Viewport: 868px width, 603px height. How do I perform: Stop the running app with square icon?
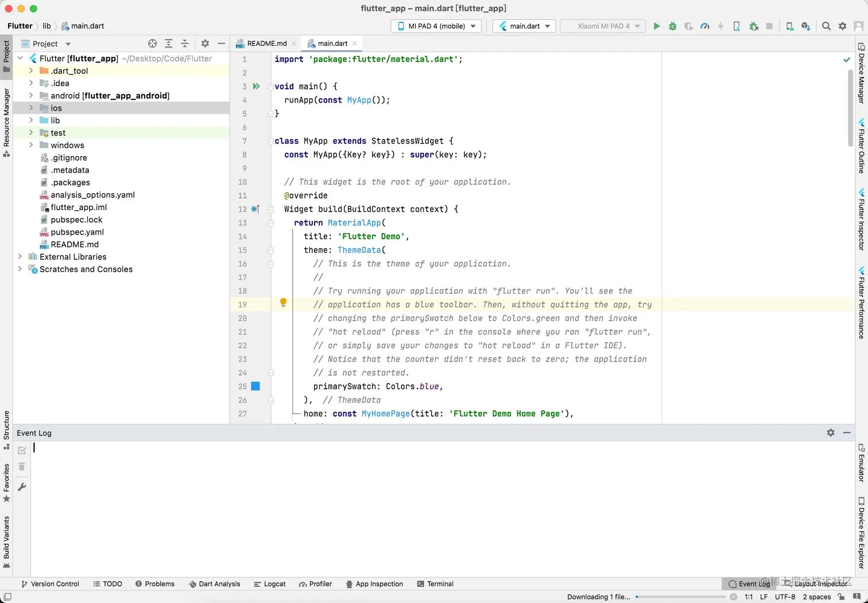click(769, 26)
